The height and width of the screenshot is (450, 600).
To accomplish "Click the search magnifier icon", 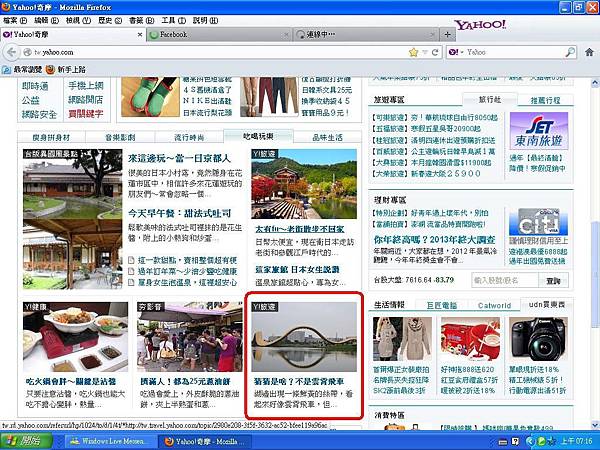I will pyautogui.click(x=570, y=52).
